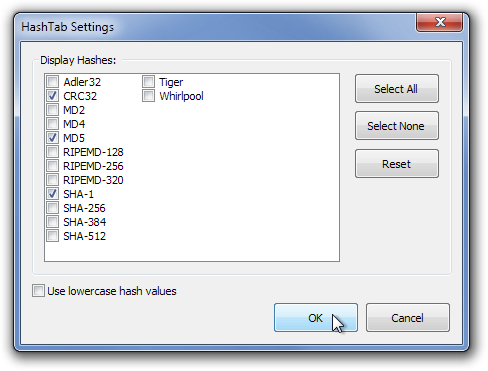Confirm settings with OK button
Viewport: 488px width, 371px height.
[316, 318]
